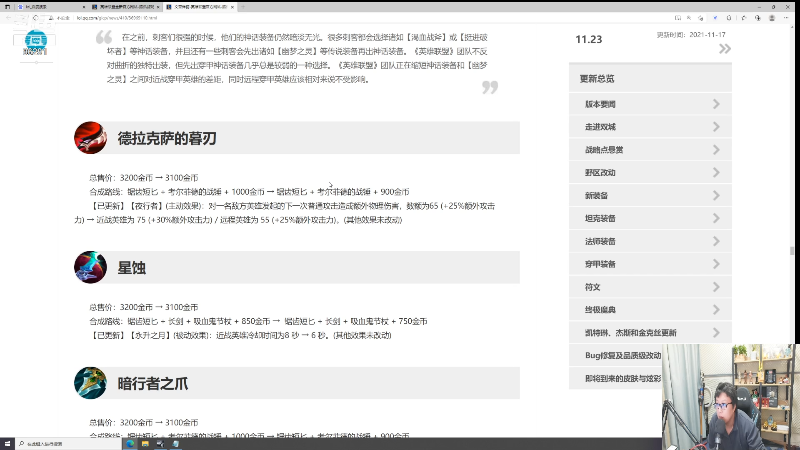The image size is (800, 450).
Task: Expand the 法师装备 section chevron
Action: coord(716,241)
